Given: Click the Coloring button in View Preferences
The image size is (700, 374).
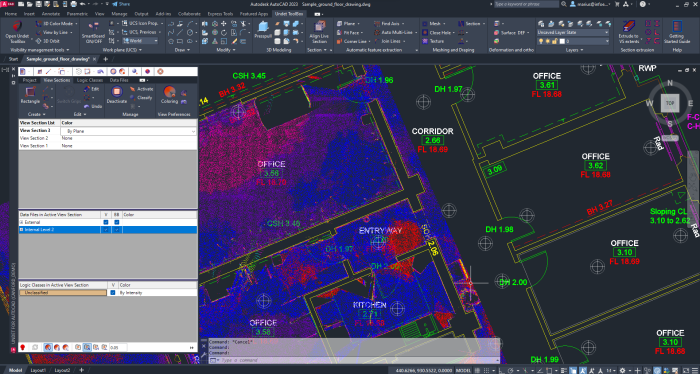Looking at the screenshot, I should point(169,95).
